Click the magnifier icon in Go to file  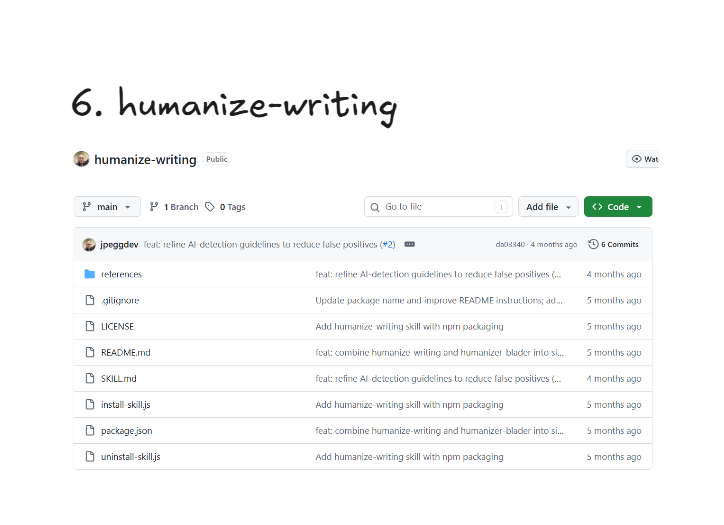[x=375, y=207]
